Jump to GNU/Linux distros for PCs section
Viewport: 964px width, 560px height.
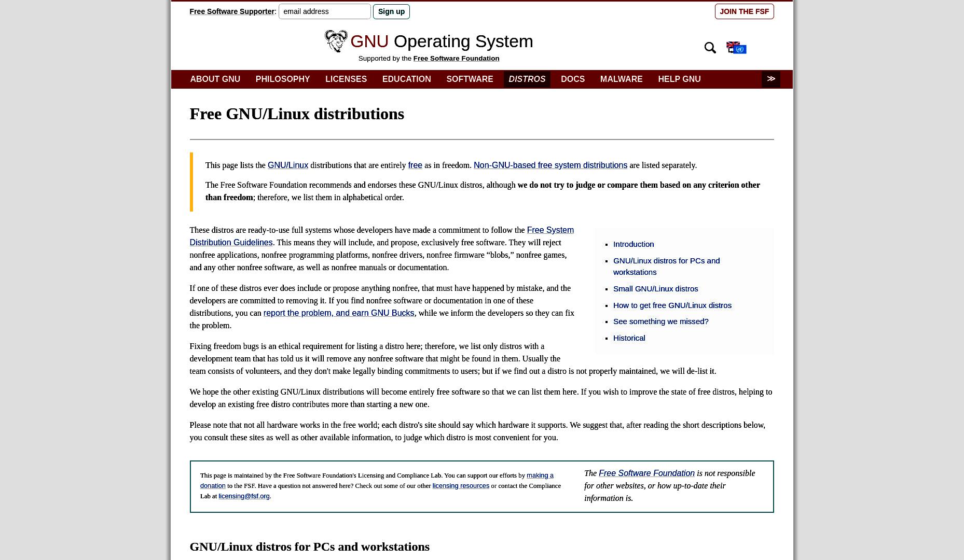(666, 267)
